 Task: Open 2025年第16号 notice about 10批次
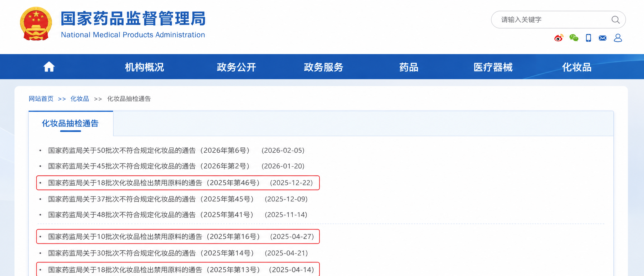click(155, 237)
